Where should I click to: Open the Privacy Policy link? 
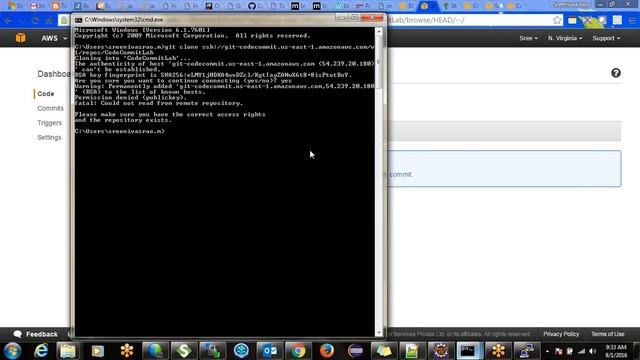click(561, 334)
